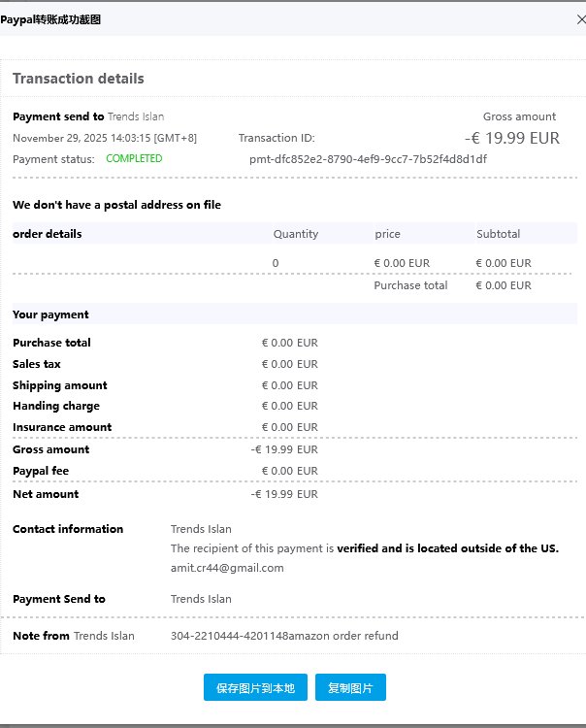Screen dimensions: 586x728
Task: Click the transaction ID pmt-dfc852e2 value
Action: [x=368, y=159]
